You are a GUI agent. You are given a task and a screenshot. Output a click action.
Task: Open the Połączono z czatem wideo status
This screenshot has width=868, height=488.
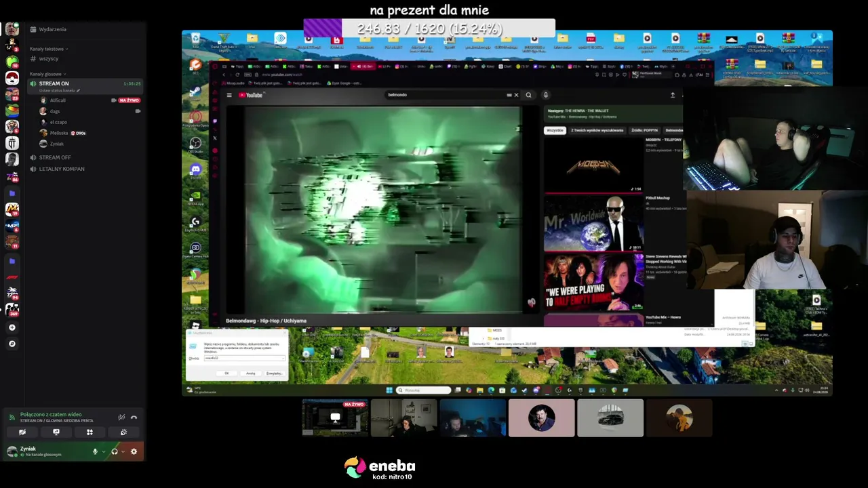[51, 414]
